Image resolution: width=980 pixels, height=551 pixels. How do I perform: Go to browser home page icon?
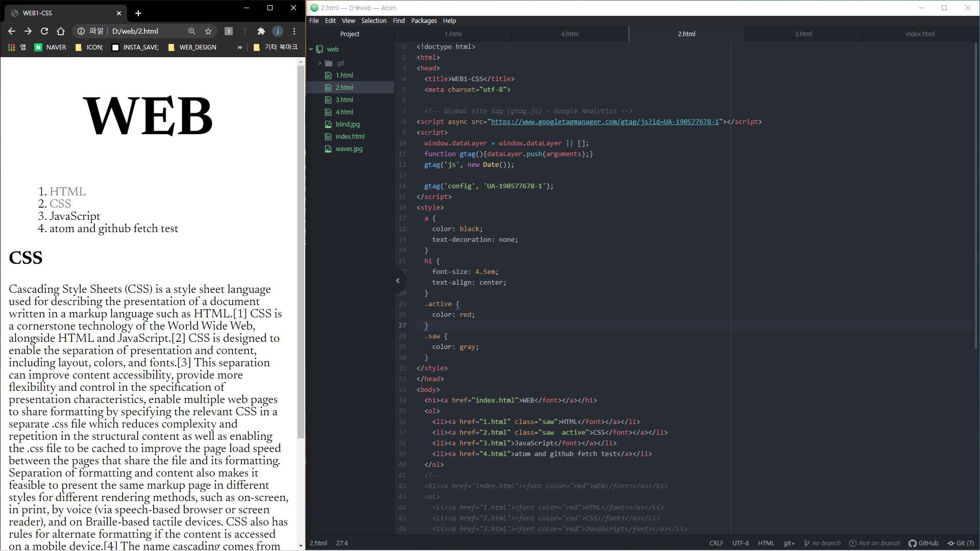coord(61,31)
